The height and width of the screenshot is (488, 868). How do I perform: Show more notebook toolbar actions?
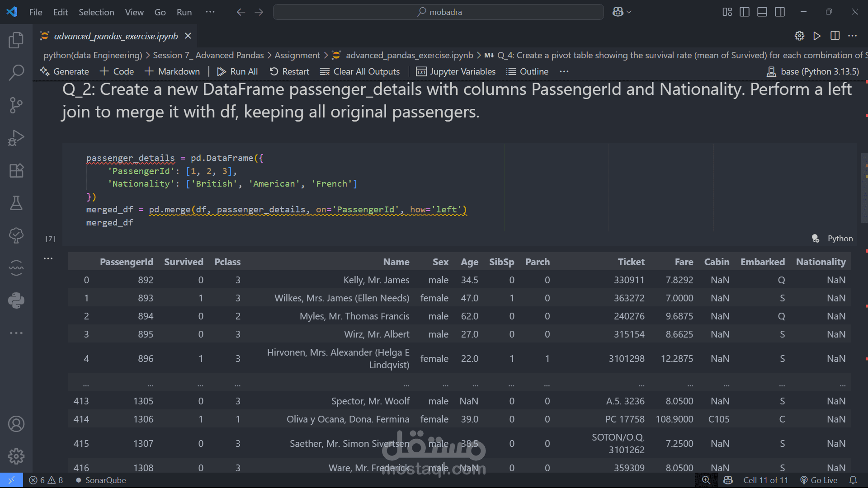click(564, 71)
